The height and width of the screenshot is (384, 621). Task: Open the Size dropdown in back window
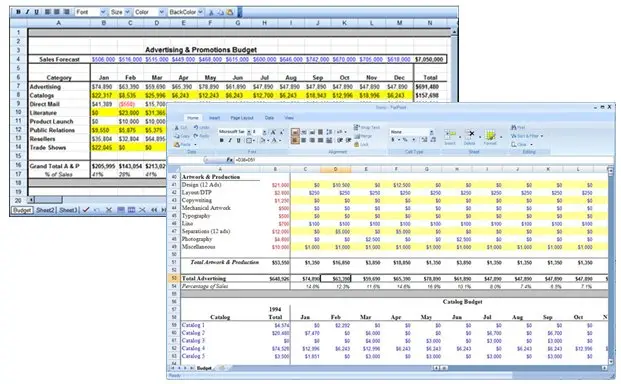pyautogui.click(x=120, y=12)
